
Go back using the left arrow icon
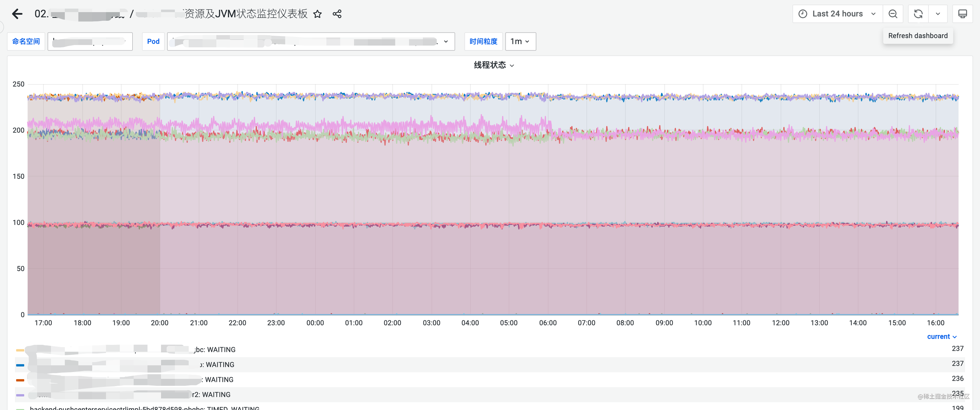coord(17,14)
